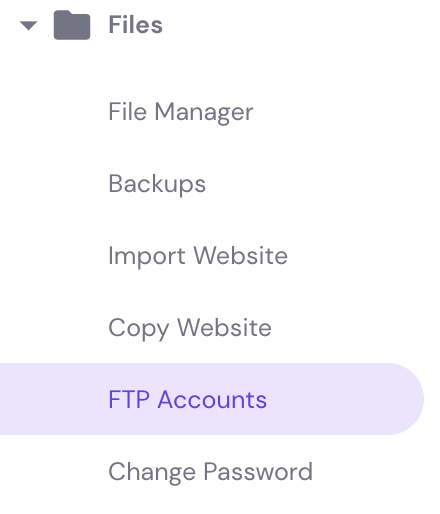
Task: Click Copy Website menu entry
Action: pyautogui.click(x=190, y=328)
